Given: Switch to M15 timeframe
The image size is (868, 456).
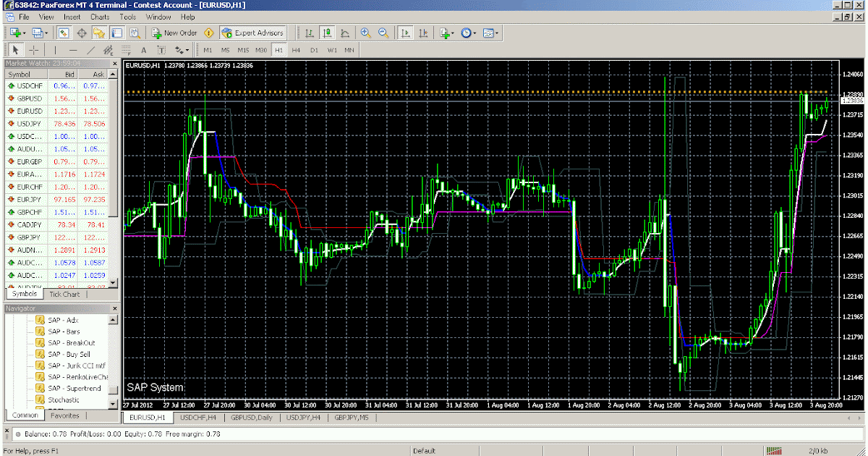Looking at the screenshot, I should [x=244, y=50].
